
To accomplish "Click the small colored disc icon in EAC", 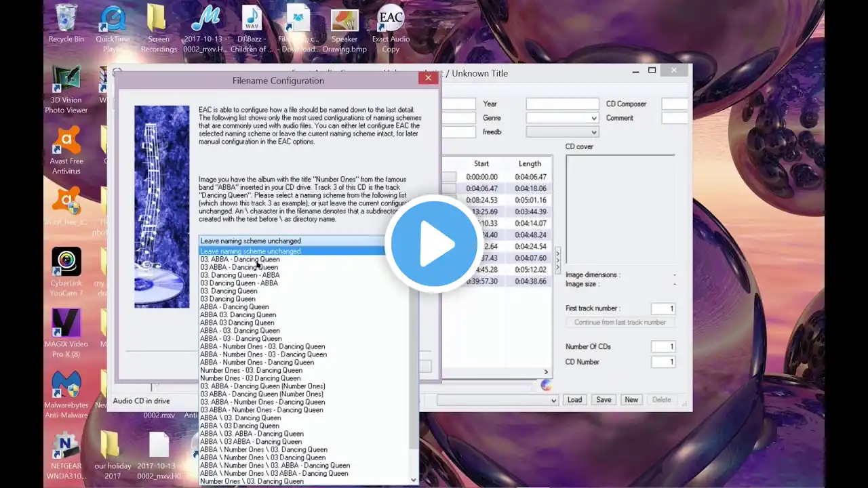I will pyautogui.click(x=547, y=385).
